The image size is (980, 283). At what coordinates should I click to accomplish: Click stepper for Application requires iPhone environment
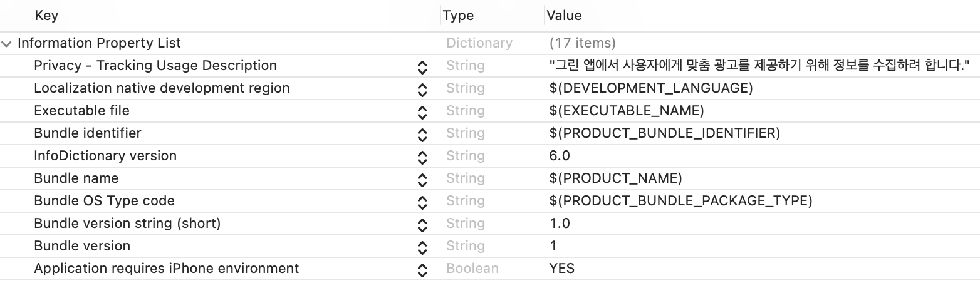click(x=422, y=270)
